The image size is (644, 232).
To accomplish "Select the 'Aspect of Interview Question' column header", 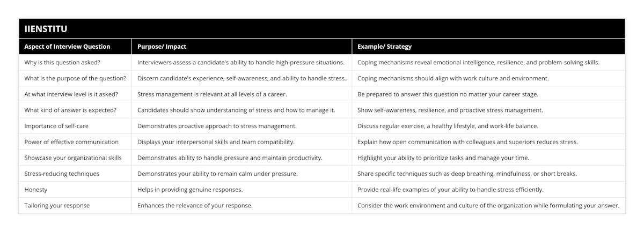I will [67, 47].
